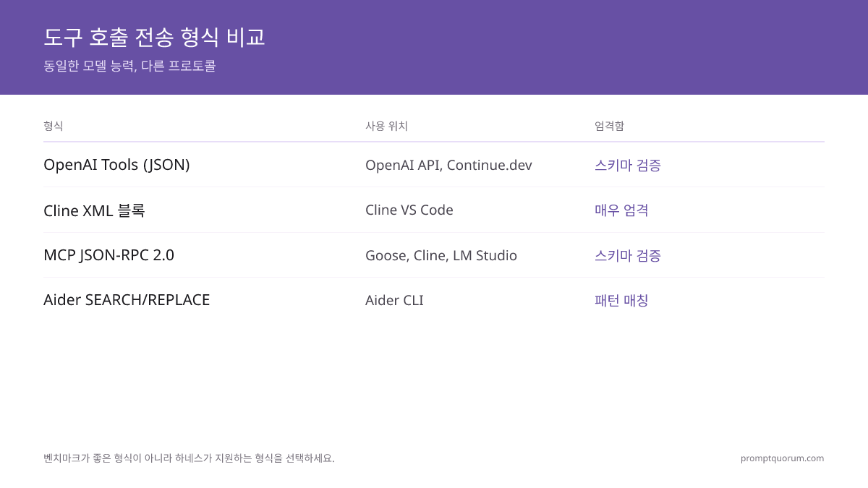Open the promptquorum.com footer link

tap(782, 458)
